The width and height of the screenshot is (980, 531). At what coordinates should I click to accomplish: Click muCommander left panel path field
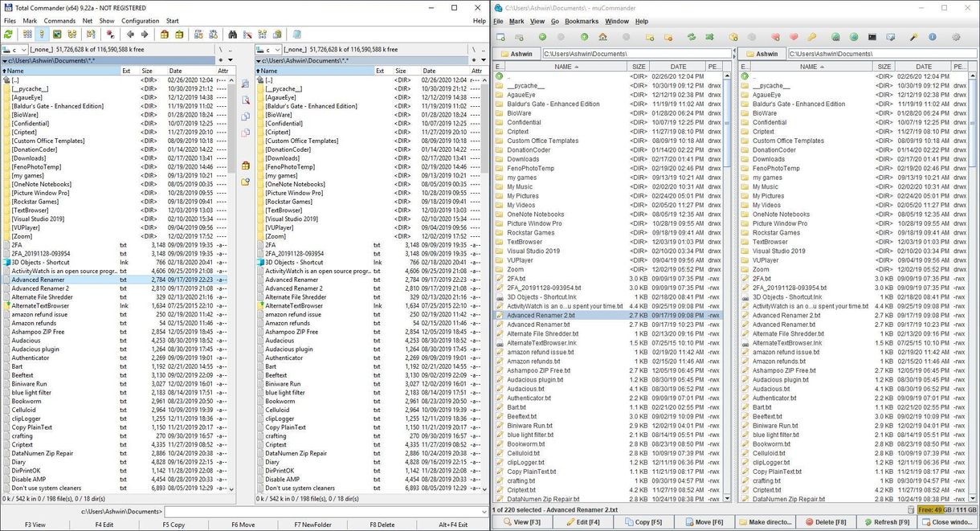click(636, 54)
